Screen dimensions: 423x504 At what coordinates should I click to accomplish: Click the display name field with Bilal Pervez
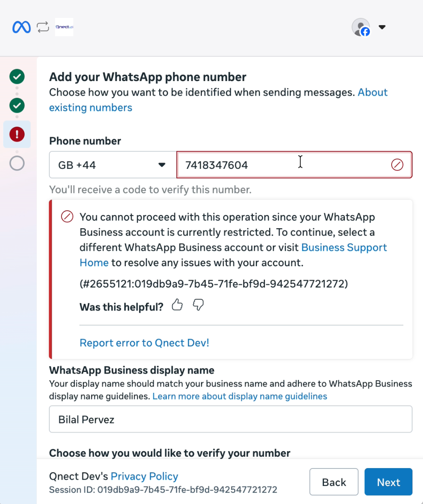tap(231, 419)
